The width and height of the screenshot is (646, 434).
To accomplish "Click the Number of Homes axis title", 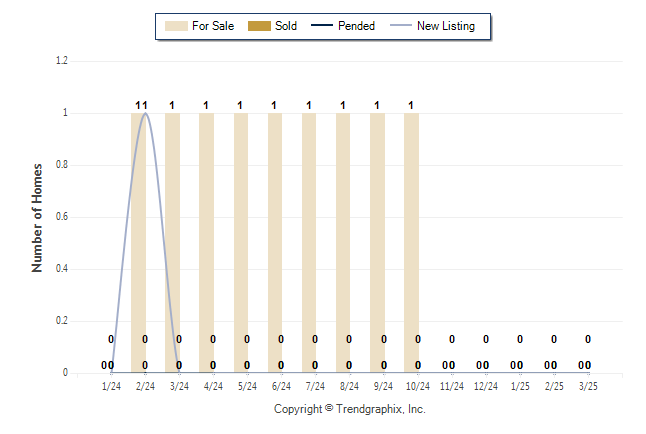I will point(37,218).
